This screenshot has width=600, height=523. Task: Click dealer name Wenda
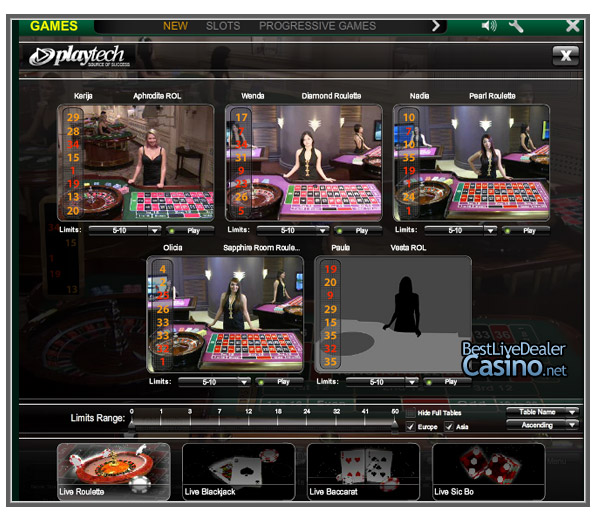[253, 96]
